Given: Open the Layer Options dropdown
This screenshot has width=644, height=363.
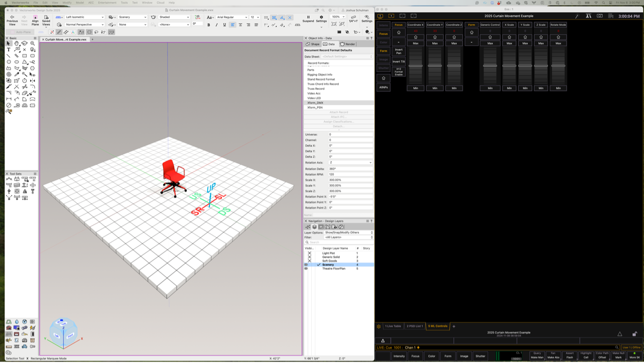Looking at the screenshot, I should 348,232.
